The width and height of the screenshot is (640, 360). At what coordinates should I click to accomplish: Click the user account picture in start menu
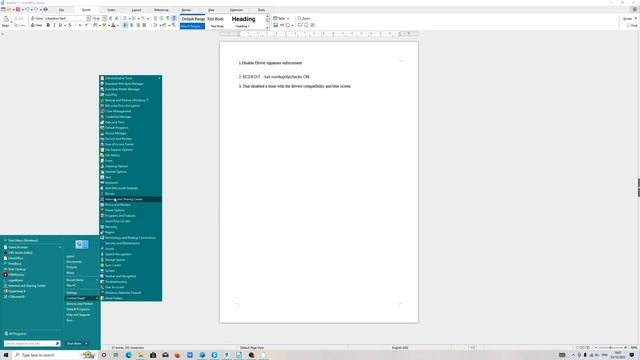82,244
